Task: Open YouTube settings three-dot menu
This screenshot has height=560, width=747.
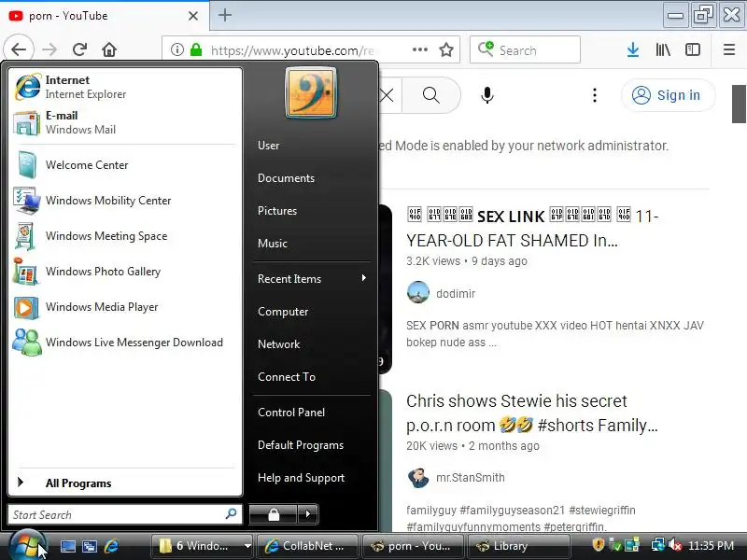Action: tap(595, 95)
